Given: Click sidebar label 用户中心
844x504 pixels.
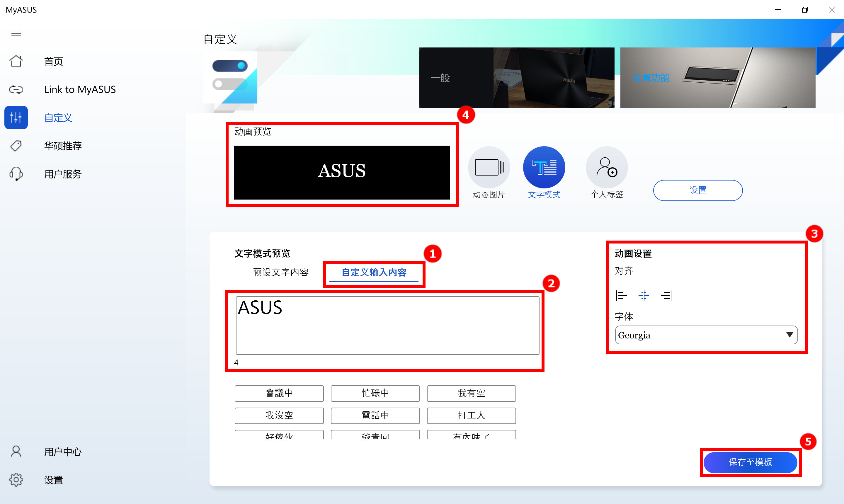Looking at the screenshot, I should (63, 452).
